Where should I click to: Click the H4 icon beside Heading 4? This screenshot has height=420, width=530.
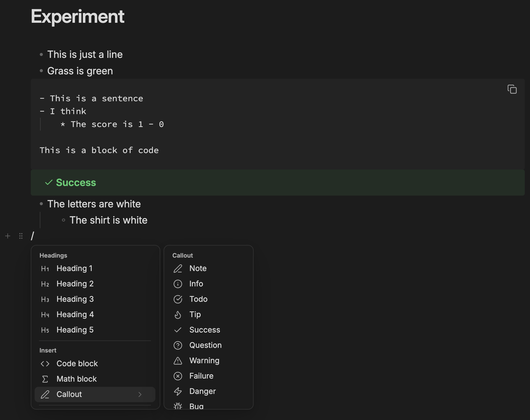click(45, 315)
